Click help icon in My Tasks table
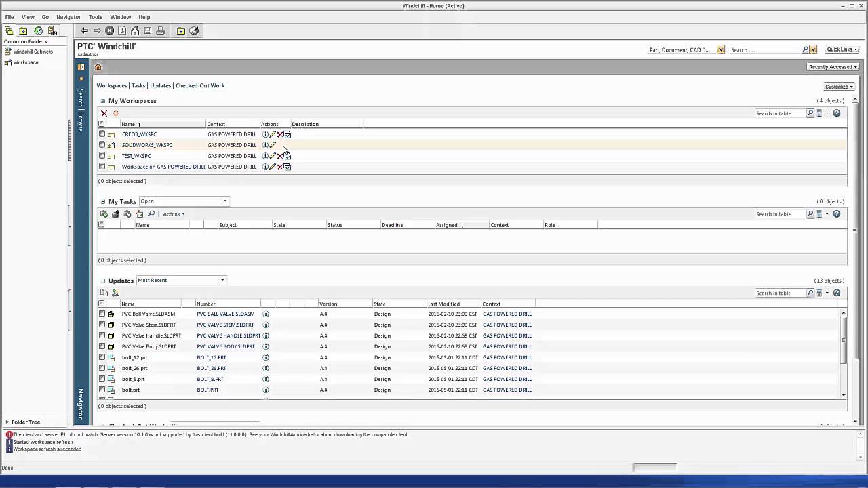 pyautogui.click(x=837, y=214)
